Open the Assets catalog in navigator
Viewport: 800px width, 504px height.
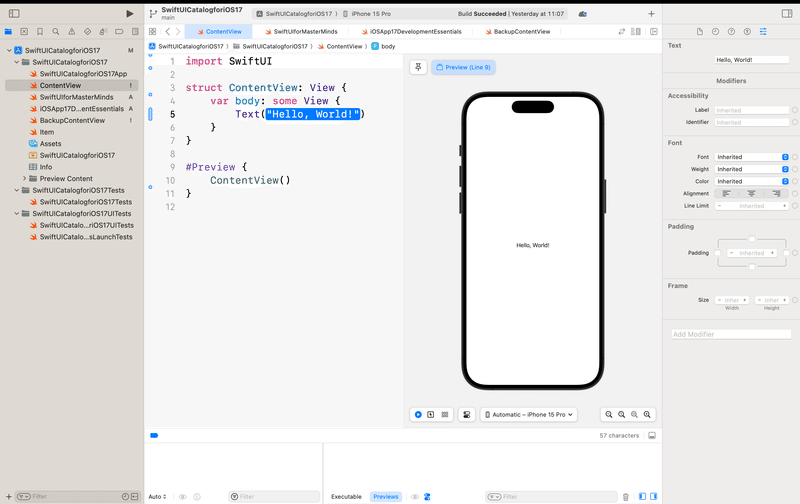(51, 144)
